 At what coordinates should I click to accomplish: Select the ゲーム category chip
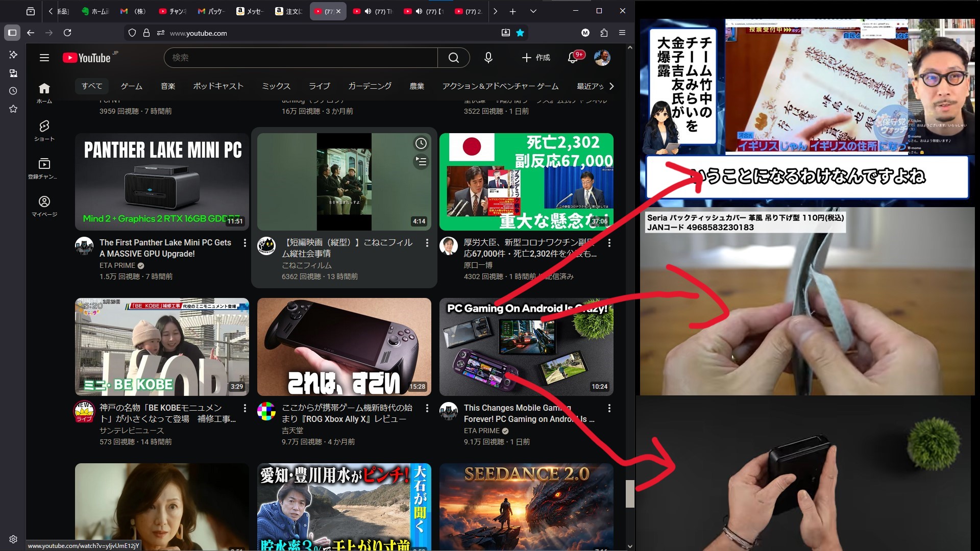pyautogui.click(x=131, y=86)
